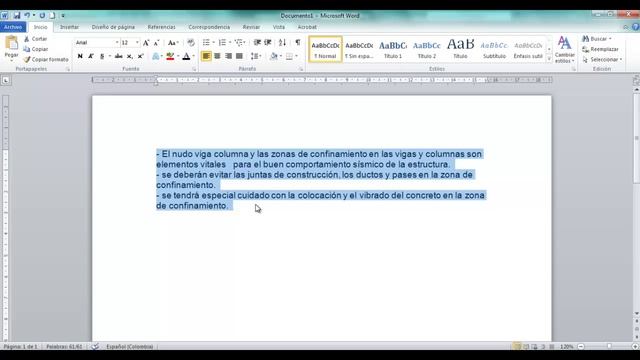Open the Archivo tab
Viewport: 640px width, 360px height.
[13, 27]
